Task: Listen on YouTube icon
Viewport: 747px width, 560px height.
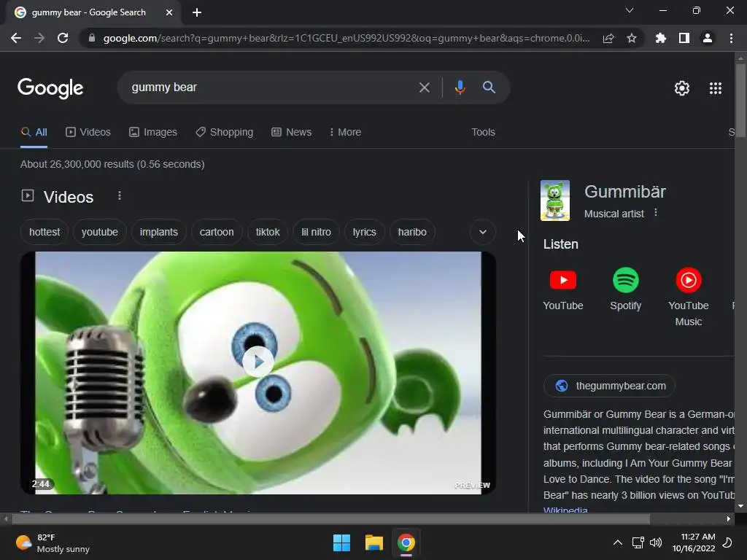Action: pos(563,280)
